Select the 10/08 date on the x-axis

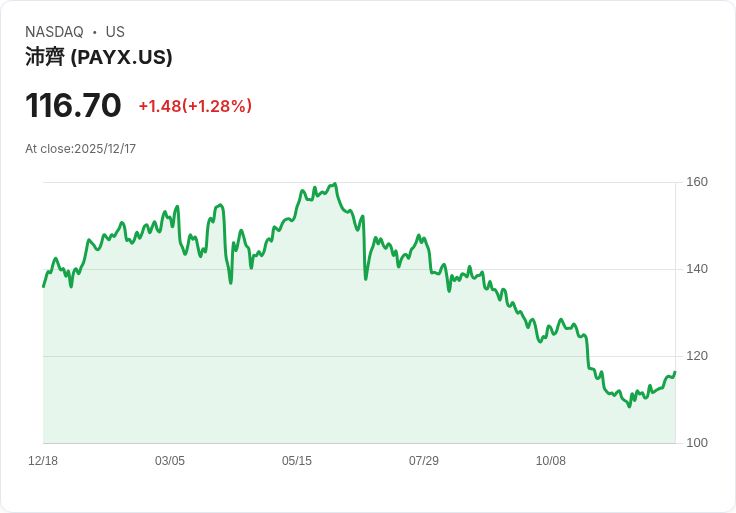[x=551, y=461]
